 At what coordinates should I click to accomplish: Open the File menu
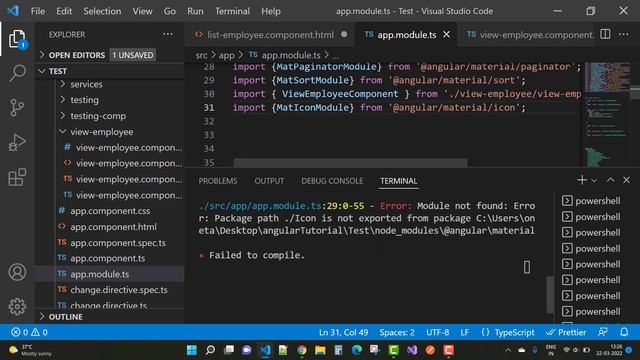click(38, 11)
